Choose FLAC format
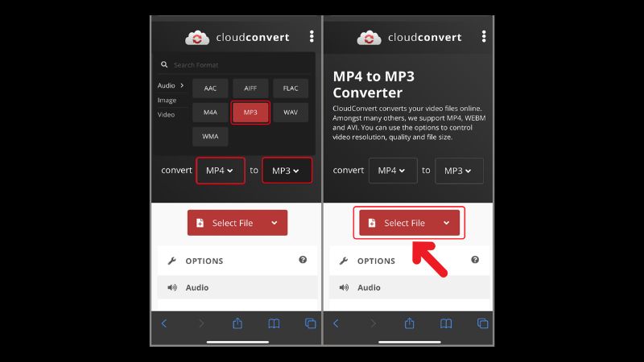The height and width of the screenshot is (362, 644). pyautogui.click(x=291, y=88)
